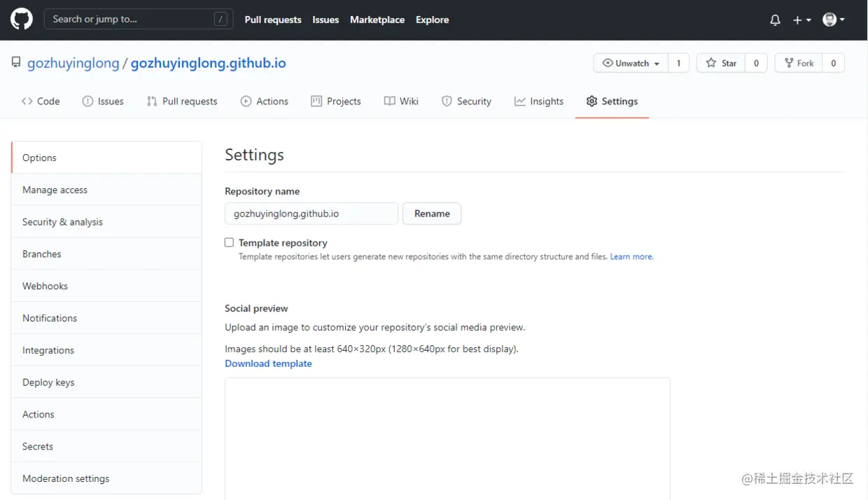Open the Learn more link
Screen dimensions: 868x500
pyautogui.click(x=631, y=257)
